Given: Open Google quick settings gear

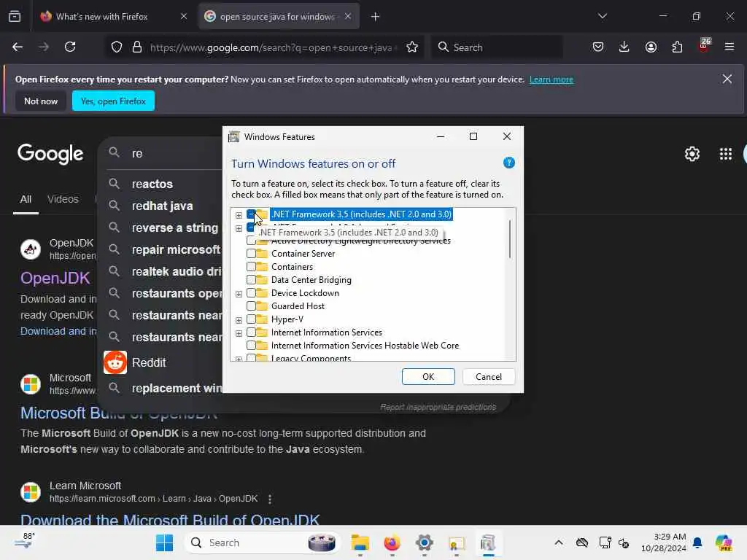Looking at the screenshot, I should tap(692, 154).
